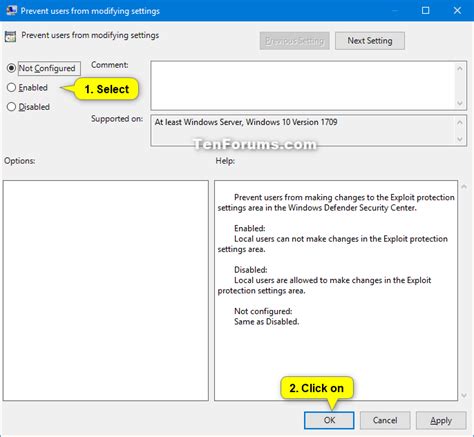This screenshot has height=437, width=474.
Task: Click the 'At least Windows Server, Windows 10 Version 1709' text
Action: 246,122
